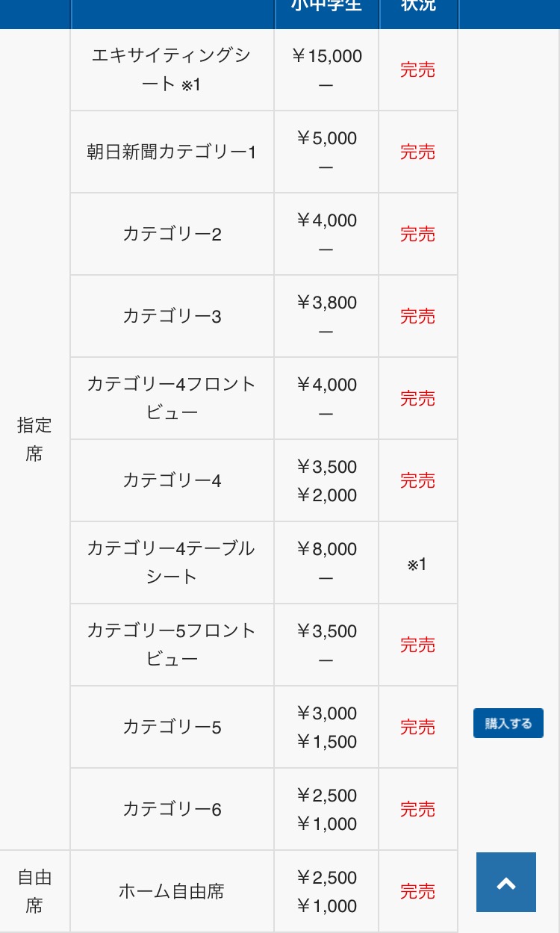
Task: Select the 自由席 category cell
Action: click(x=34, y=891)
